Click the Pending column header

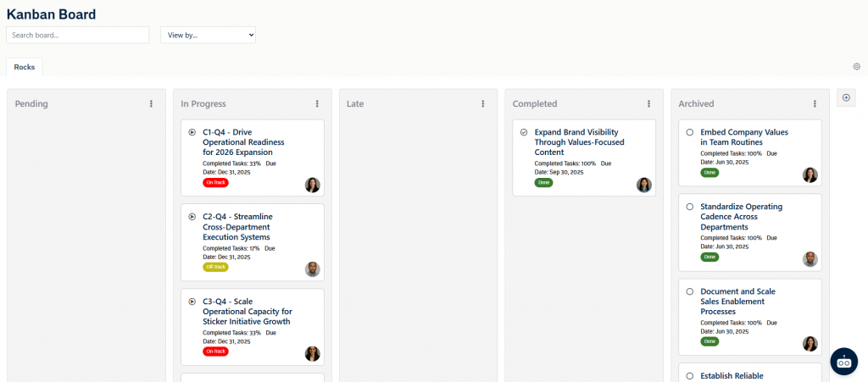pos(31,104)
